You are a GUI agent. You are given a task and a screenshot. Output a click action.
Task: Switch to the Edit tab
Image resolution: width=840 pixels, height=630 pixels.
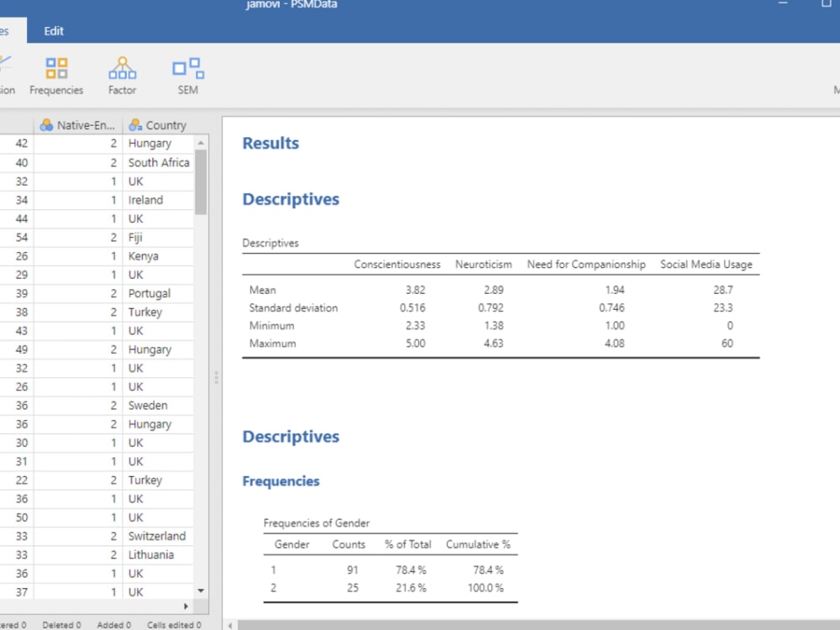54,31
